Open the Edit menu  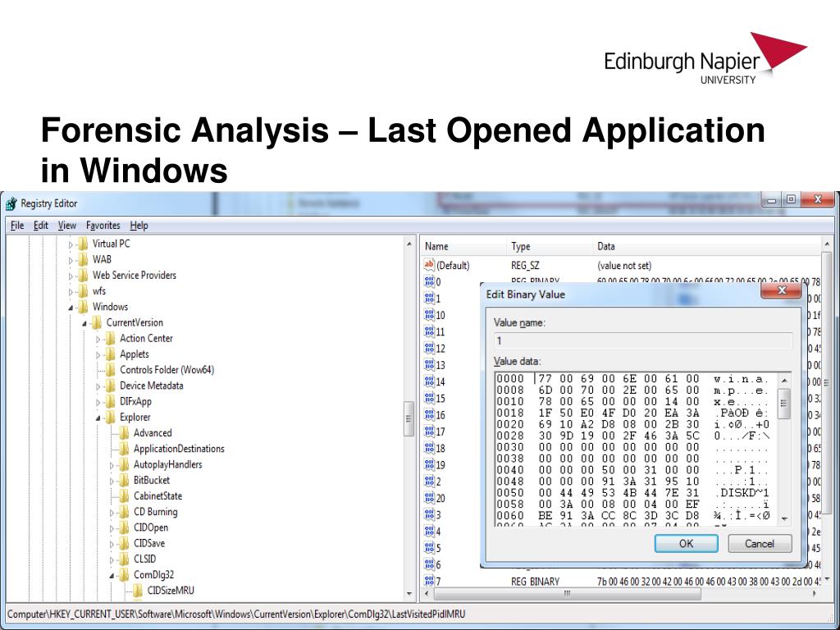pyautogui.click(x=41, y=226)
